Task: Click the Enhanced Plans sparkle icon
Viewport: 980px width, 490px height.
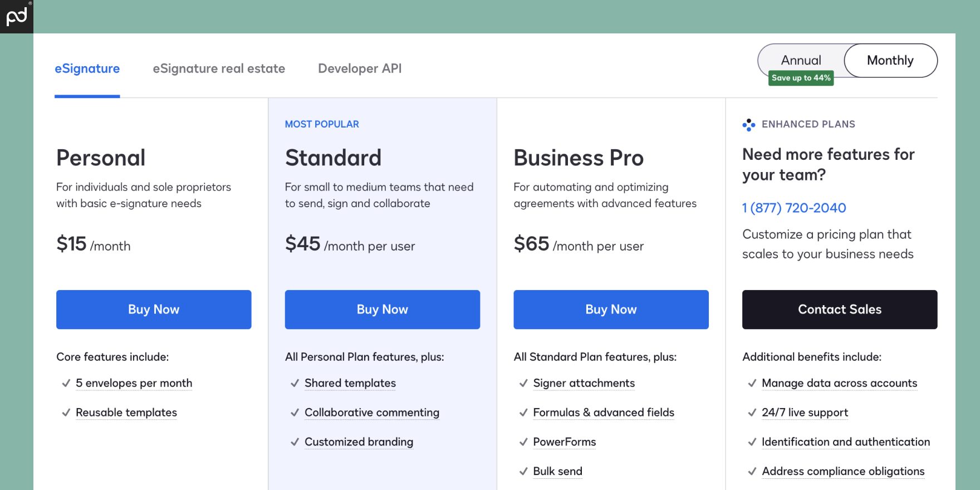Action: 749,124
